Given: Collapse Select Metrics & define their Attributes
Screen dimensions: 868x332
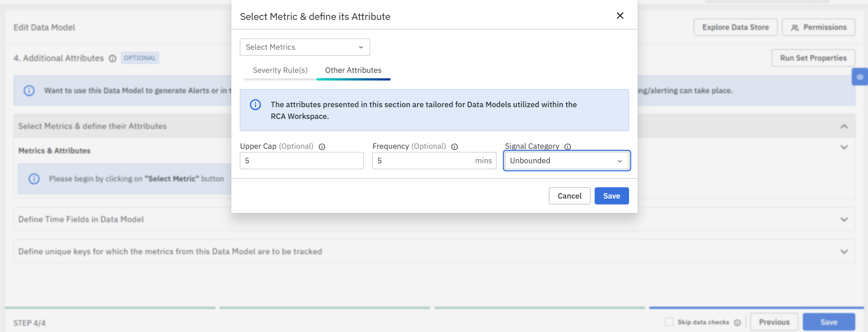Looking at the screenshot, I should click(844, 126).
